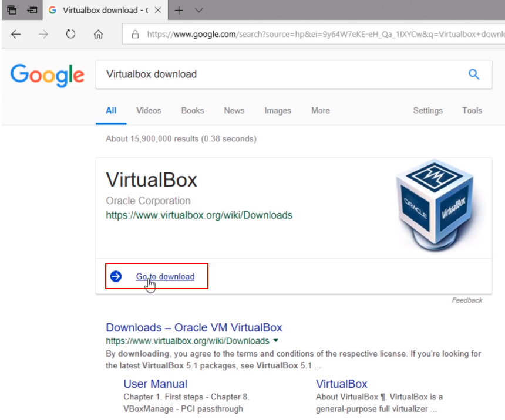Viewport: 505px width, 420px height.
Task: Click the blue search magnifier icon
Action: click(x=473, y=74)
